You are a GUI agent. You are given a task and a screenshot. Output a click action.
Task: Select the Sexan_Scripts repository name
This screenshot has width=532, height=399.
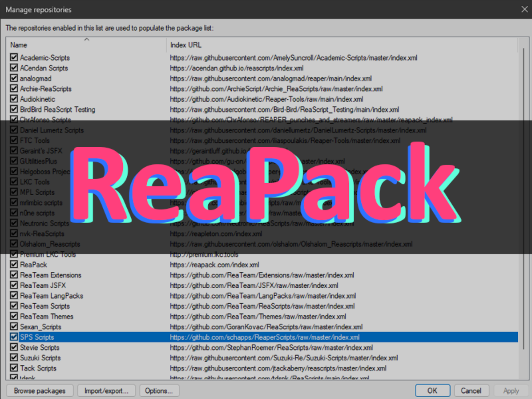[41, 327]
